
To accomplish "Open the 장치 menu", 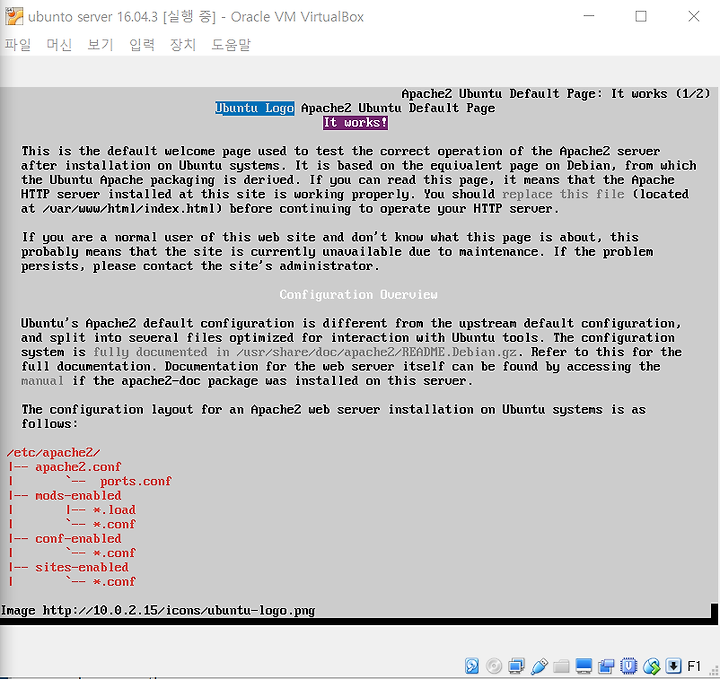I will point(183,45).
